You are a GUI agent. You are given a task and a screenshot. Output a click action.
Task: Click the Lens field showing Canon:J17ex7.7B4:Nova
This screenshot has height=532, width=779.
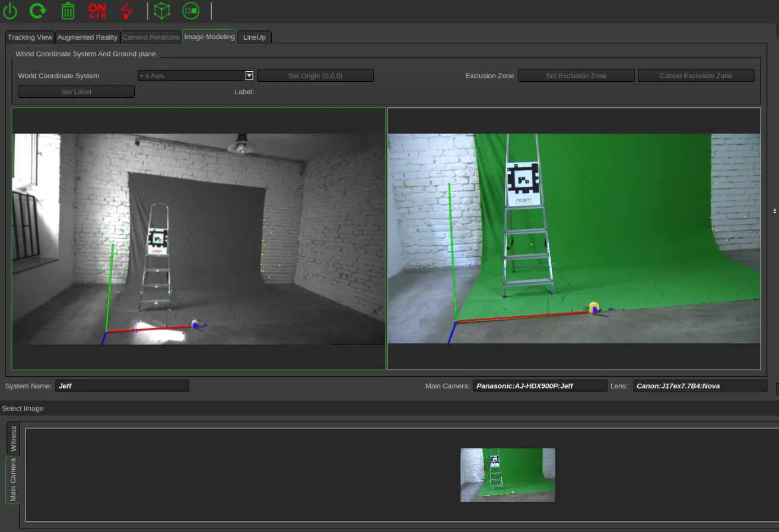(x=700, y=386)
